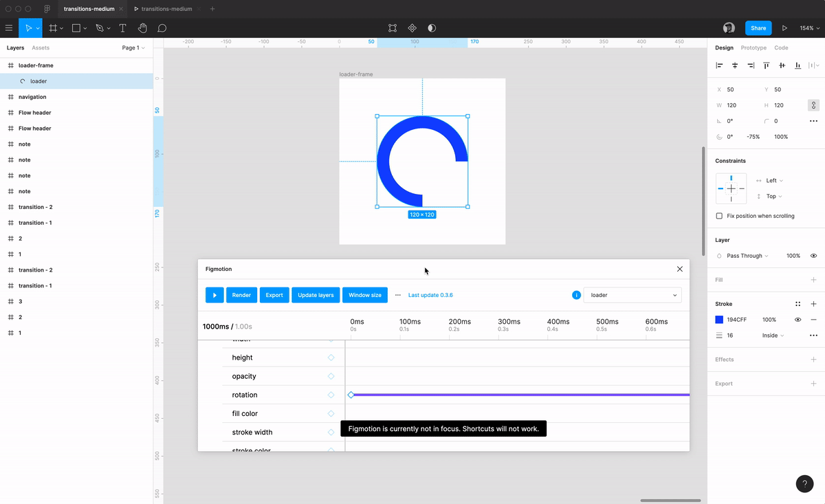Click Create component icon in toolbar
Image resolution: width=825 pixels, height=504 pixels.
click(412, 28)
